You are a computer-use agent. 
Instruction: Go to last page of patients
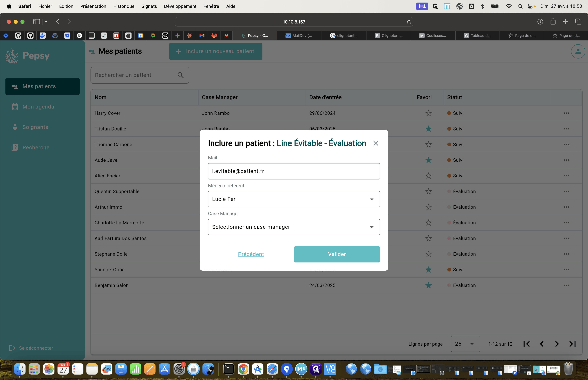click(572, 344)
